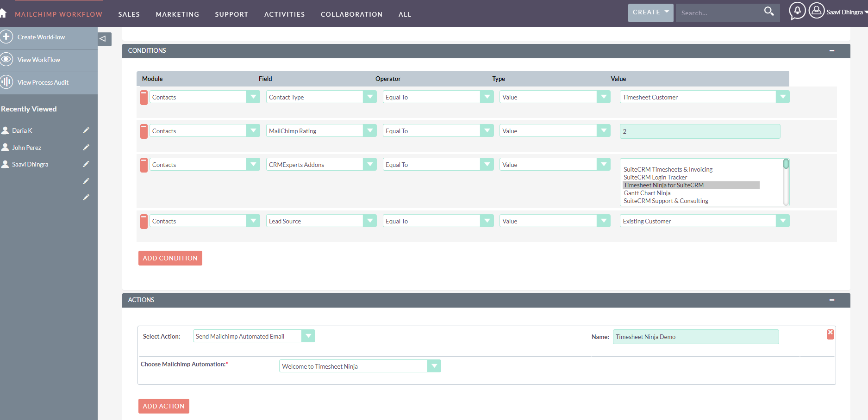The image size is (868, 420).
Task: Remove the Contact Type condition row
Action: click(x=144, y=98)
